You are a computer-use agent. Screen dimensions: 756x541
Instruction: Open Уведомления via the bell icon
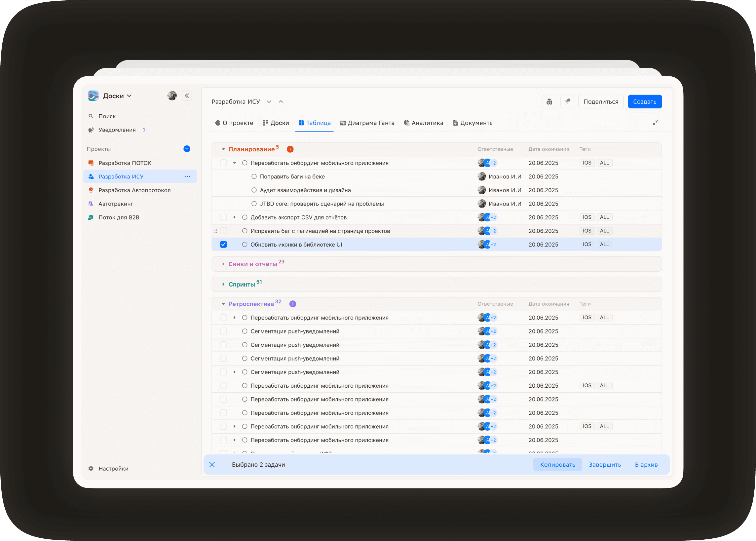click(x=91, y=130)
